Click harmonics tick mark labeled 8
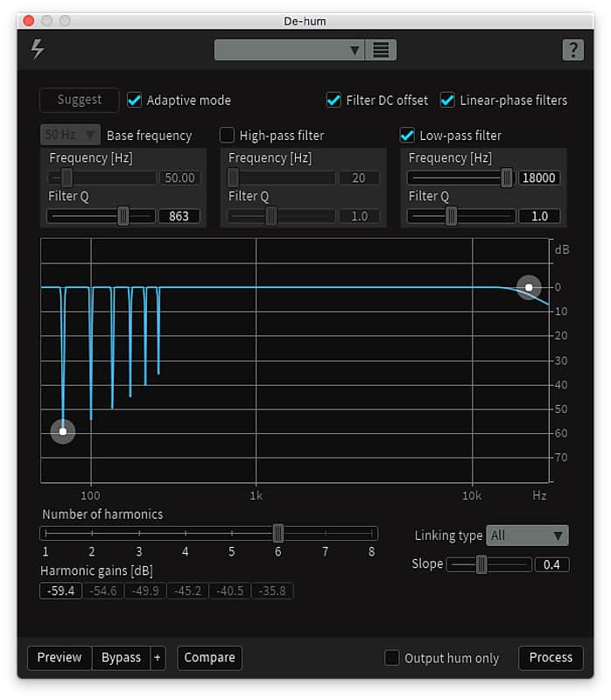Image resolution: width=611 pixels, height=700 pixels. pos(372,533)
